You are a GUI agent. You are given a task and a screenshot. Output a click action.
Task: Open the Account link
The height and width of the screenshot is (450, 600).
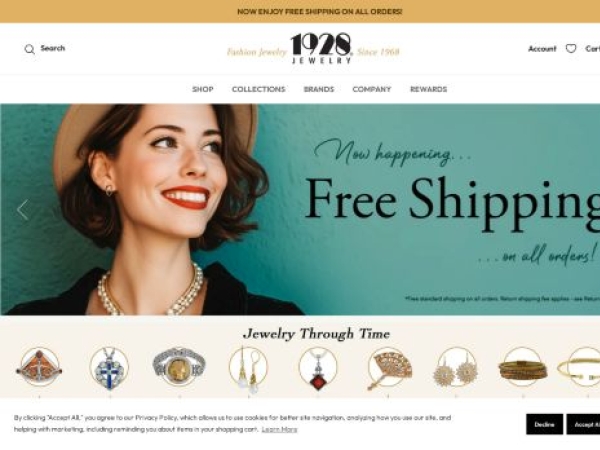coord(542,49)
